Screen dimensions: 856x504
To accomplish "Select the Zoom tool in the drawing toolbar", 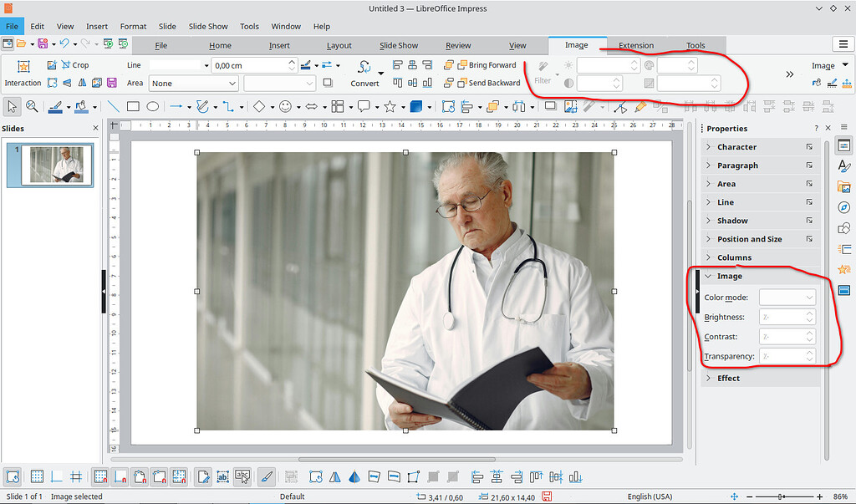I will (x=33, y=106).
